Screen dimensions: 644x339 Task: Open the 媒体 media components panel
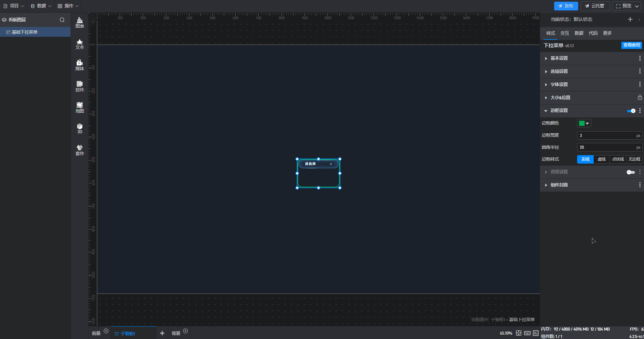click(x=80, y=65)
